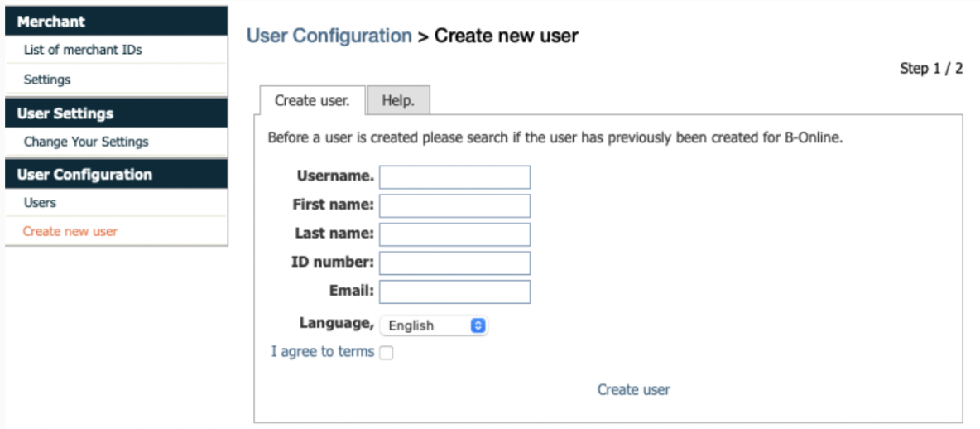Click User Configuration breadcrumb link
Screen dimensions: 980x429
[x=329, y=36]
